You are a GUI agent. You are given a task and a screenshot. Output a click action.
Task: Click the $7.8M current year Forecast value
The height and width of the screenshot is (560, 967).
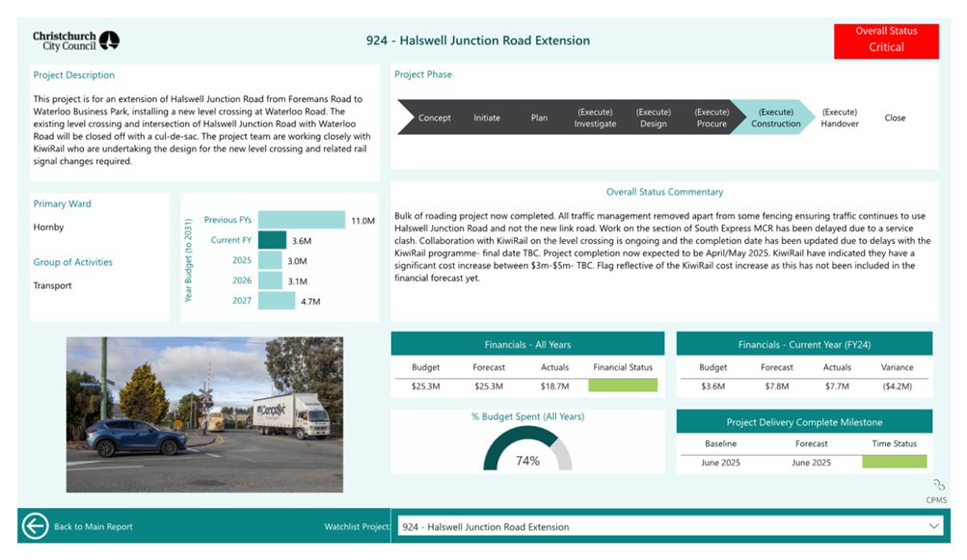pos(776,387)
